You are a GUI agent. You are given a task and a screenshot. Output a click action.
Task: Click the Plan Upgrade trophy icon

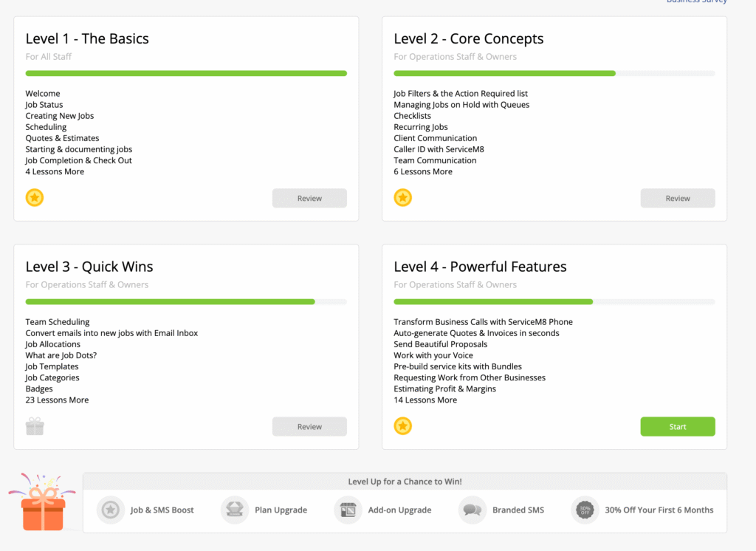pos(235,510)
